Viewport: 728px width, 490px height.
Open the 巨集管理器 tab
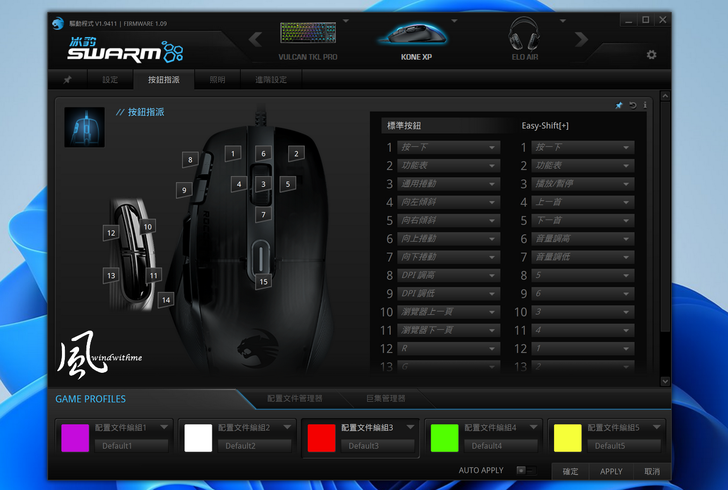coord(385,399)
